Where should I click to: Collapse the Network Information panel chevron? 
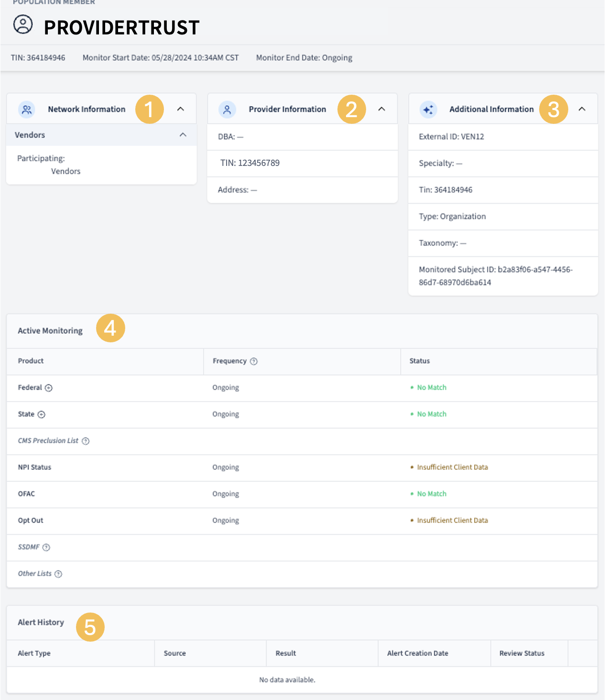pyautogui.click(x=181, y=109)
